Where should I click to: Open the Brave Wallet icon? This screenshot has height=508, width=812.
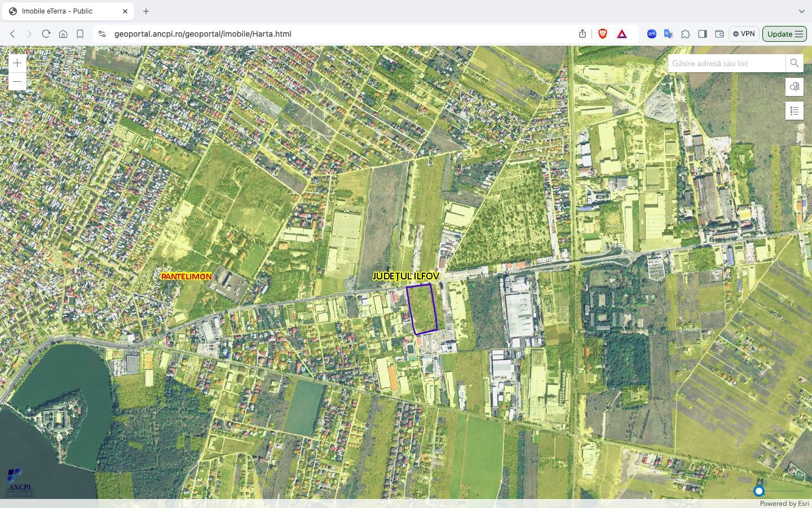tap(719, 34)
